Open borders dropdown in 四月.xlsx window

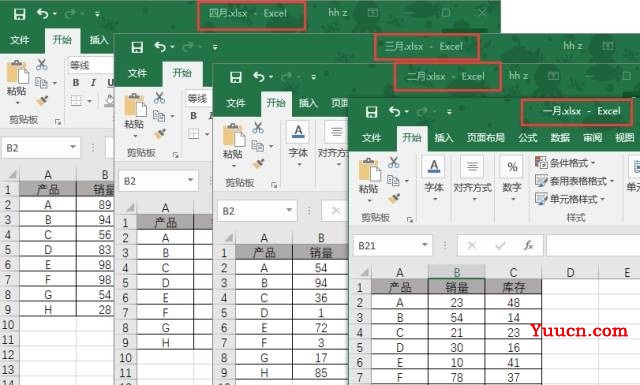click(89, 100)
